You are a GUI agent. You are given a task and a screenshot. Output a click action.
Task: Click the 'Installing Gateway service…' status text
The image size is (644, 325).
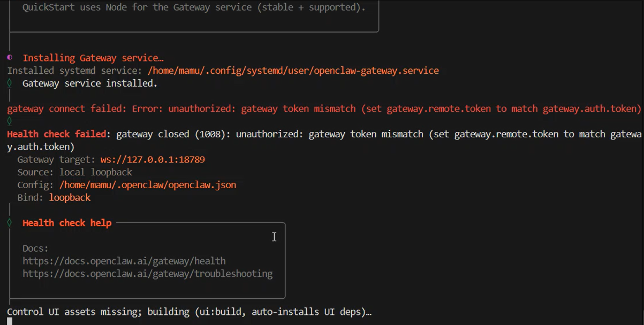93,58
